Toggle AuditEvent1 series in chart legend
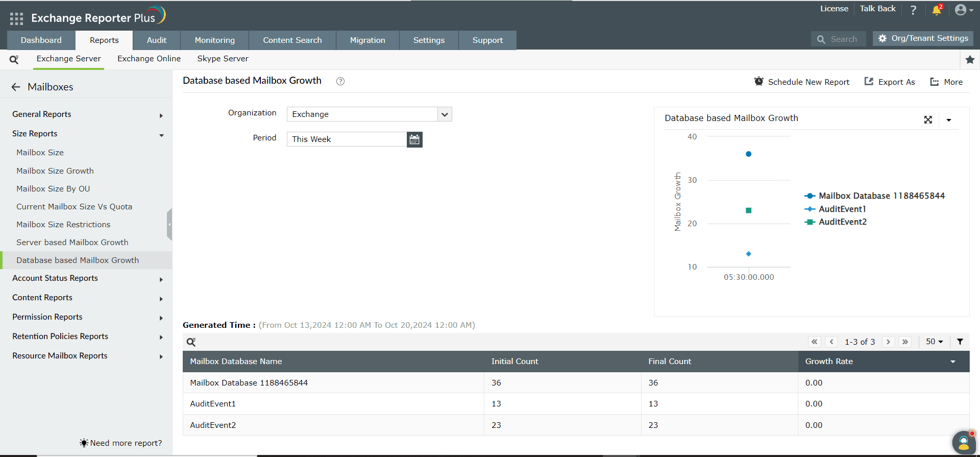The image size is (980, 457). (835, 209)
